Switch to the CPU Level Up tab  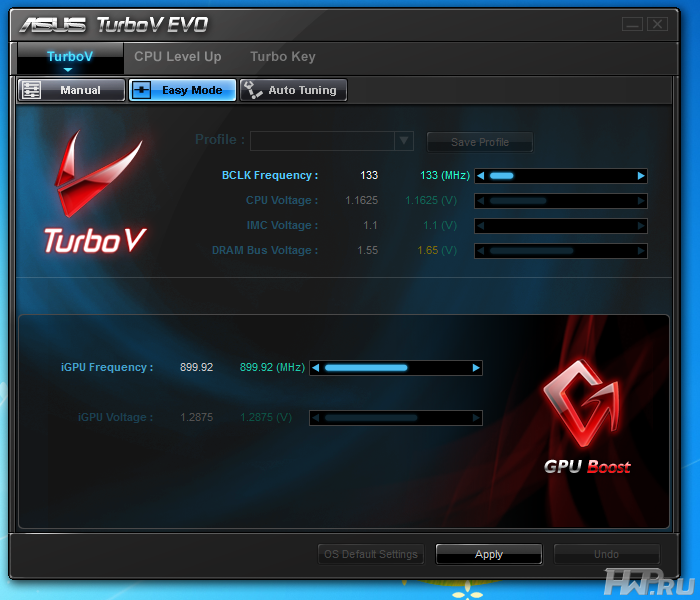coord(178,57)
